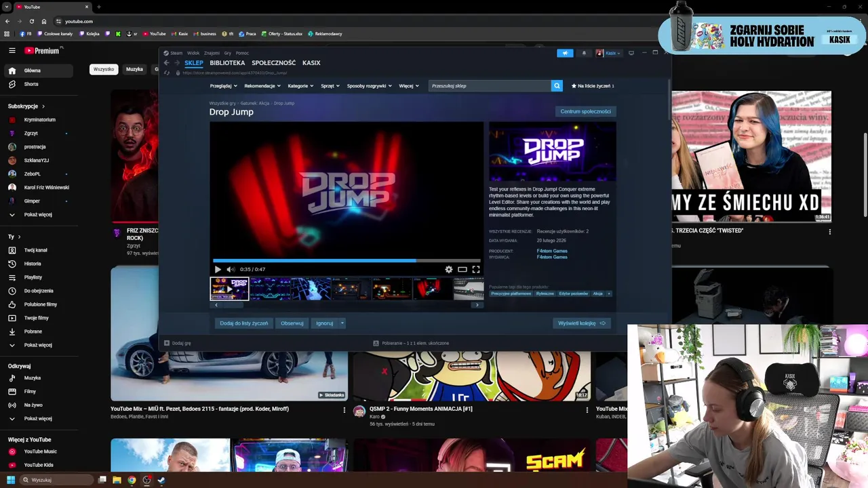This screenshot has width=868, height=488.
Task: Open Windows Start button on taskbar
Action: (10, 480)
